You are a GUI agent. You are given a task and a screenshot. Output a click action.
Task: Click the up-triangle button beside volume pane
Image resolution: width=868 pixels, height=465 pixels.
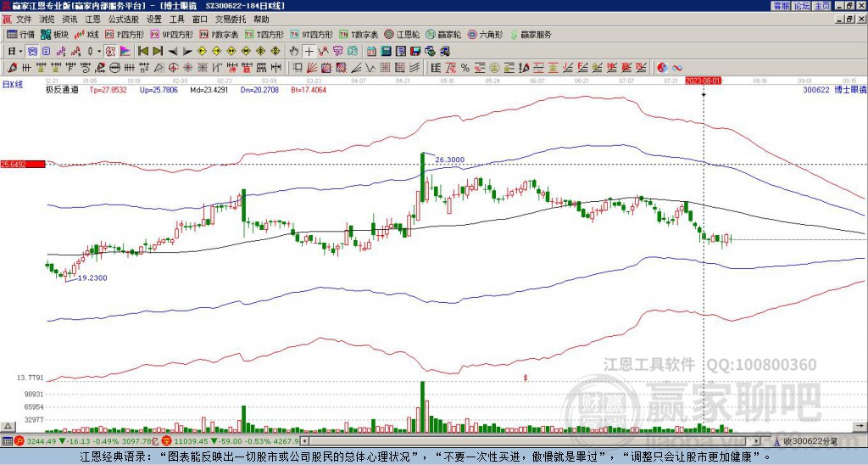[8, 426]
